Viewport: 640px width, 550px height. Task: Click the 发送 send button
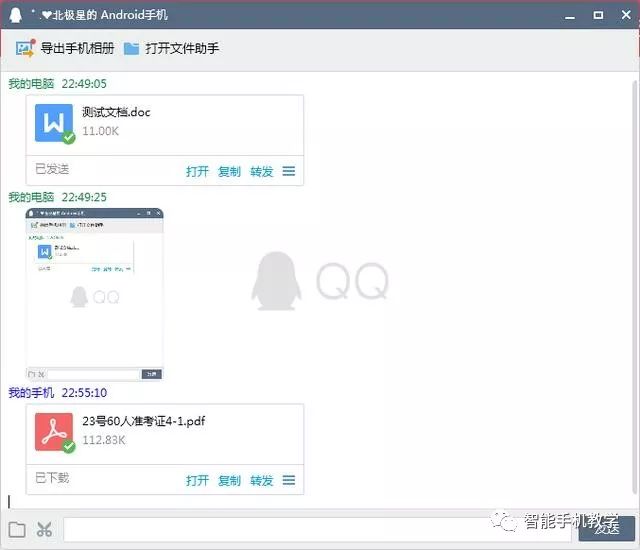606,529
